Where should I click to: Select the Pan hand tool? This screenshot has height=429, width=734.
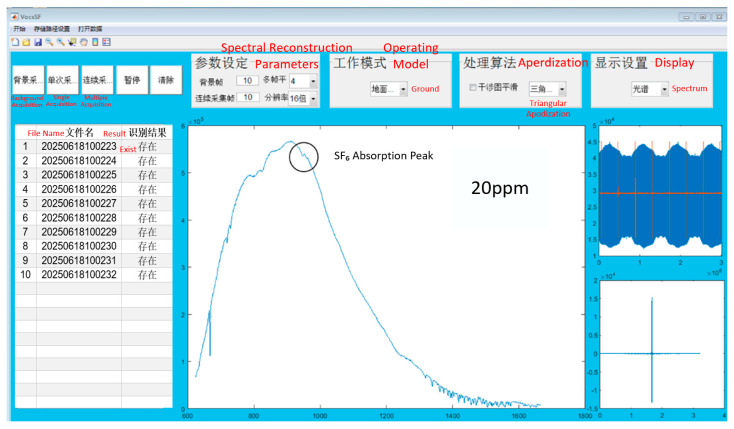point(84,42)
